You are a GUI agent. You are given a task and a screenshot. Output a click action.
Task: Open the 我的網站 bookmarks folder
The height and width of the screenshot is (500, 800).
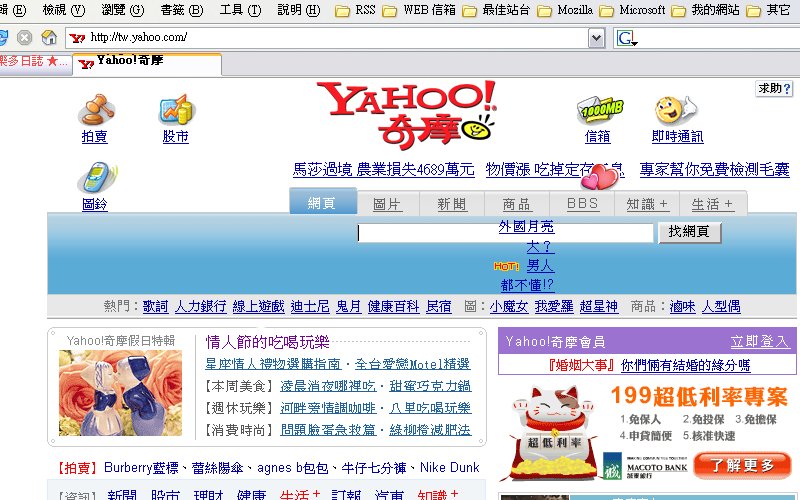705,10
